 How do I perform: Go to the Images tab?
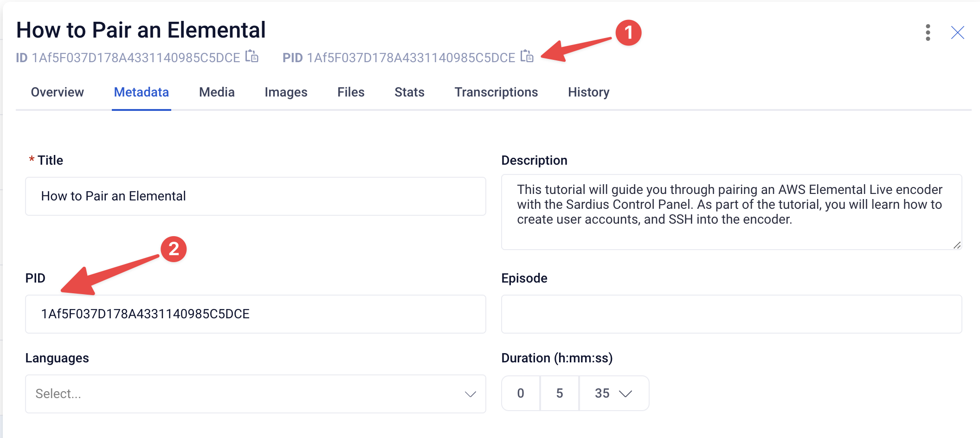point(286,92)
